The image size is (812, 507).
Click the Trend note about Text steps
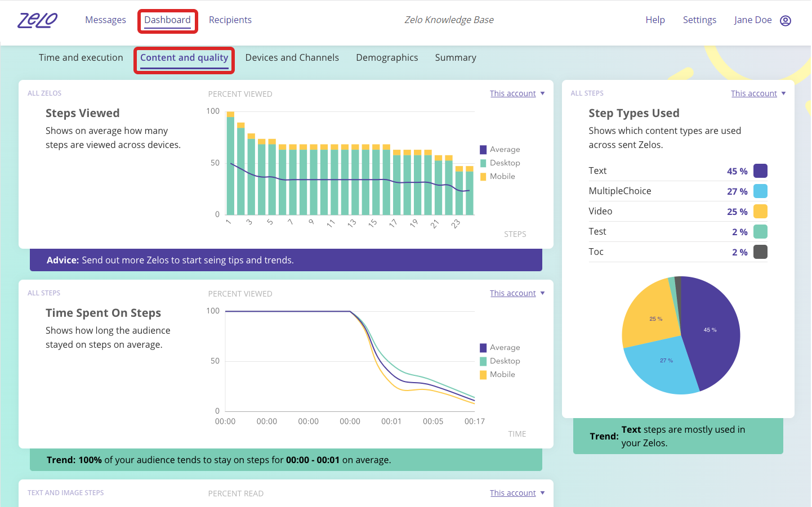click(678, 436)
